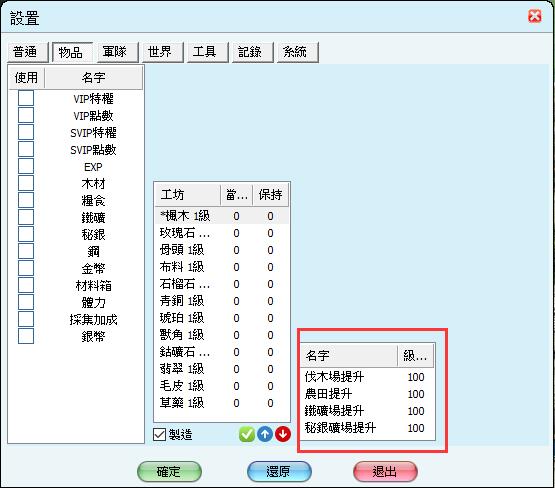This screenshot has height=488, width=555.
Task: Go to the 工具 tab
Action: click(x=205, y=52)
